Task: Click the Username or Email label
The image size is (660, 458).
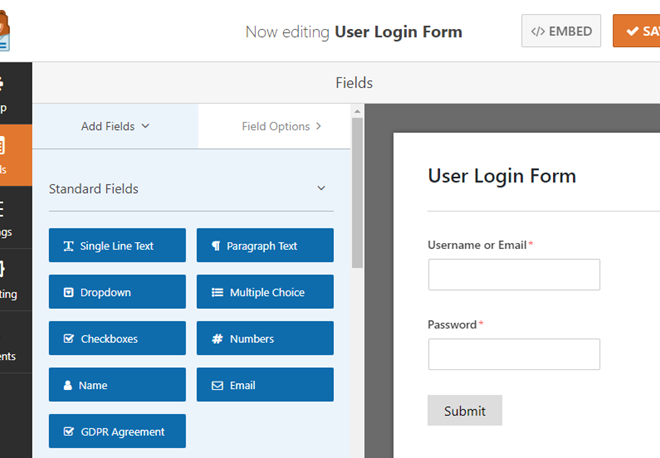Action: 477,245
